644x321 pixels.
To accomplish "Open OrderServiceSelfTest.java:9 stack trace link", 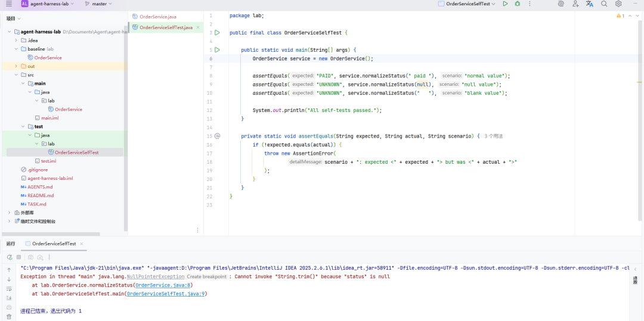I will pyautogui.click(x=165, y=294).
